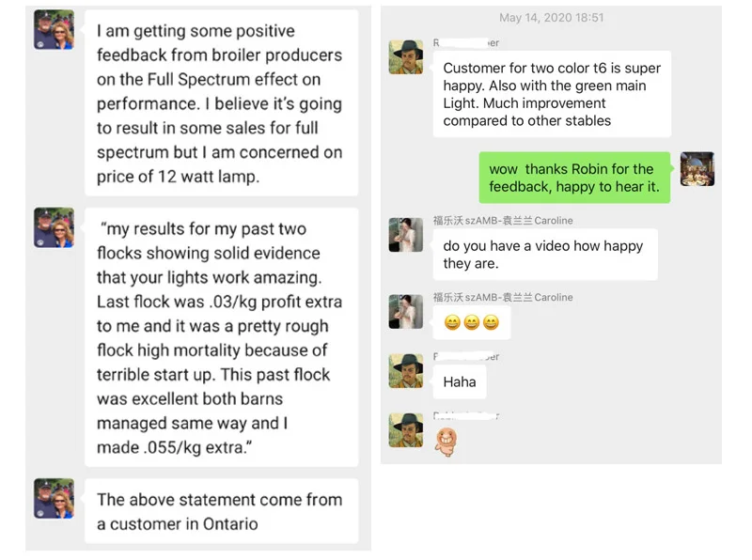Click the green "wow thanks Robin" message bubble
Viewport: 752px width, 560px height.
(573, 178)
